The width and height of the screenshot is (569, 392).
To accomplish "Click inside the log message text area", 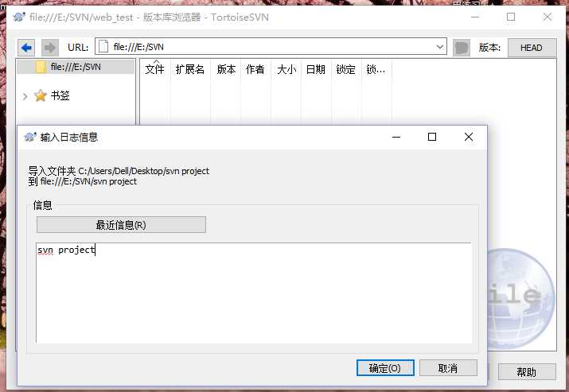I will [x=254, y=293].
